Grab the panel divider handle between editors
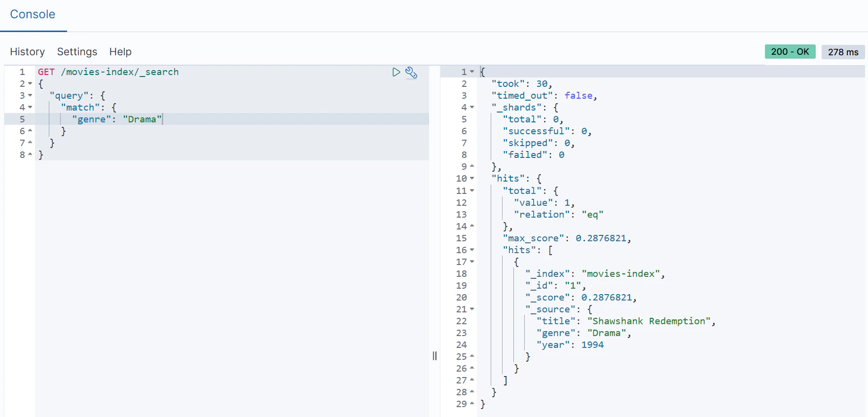868x417 pixels. 434,356
